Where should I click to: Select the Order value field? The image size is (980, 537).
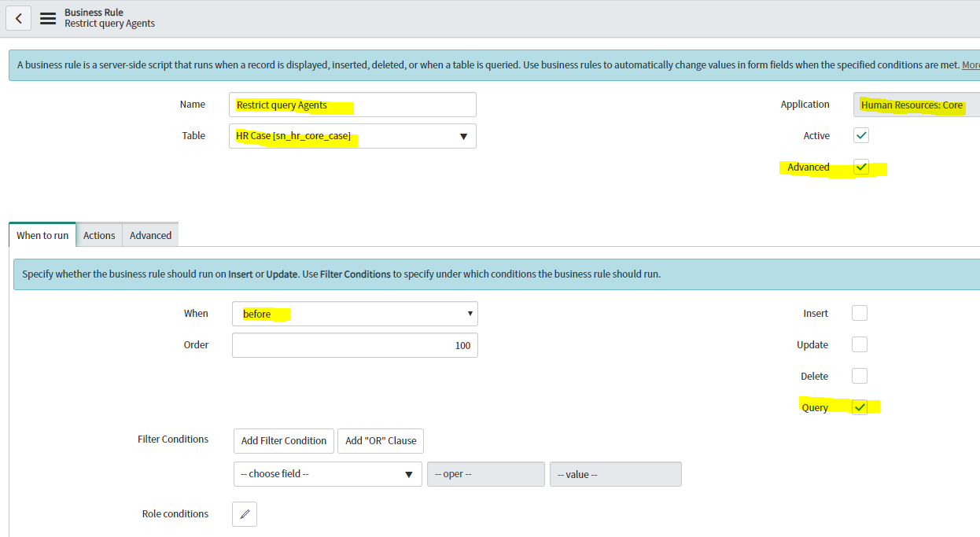354,345
